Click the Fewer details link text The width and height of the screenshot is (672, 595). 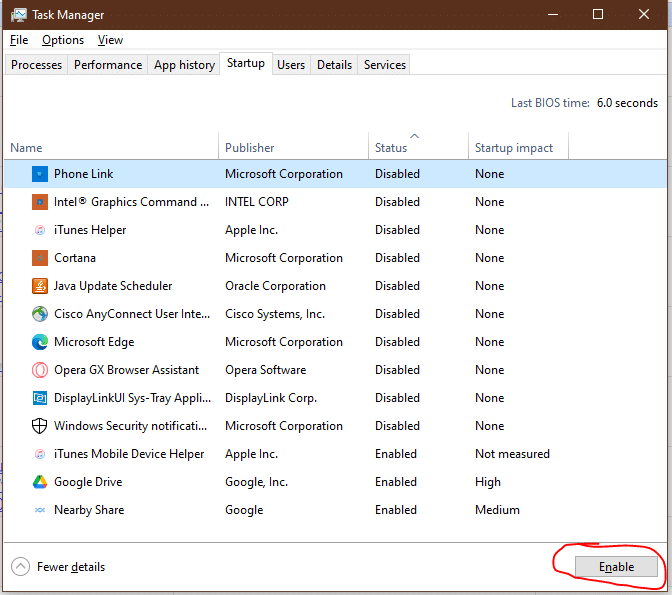71,567
